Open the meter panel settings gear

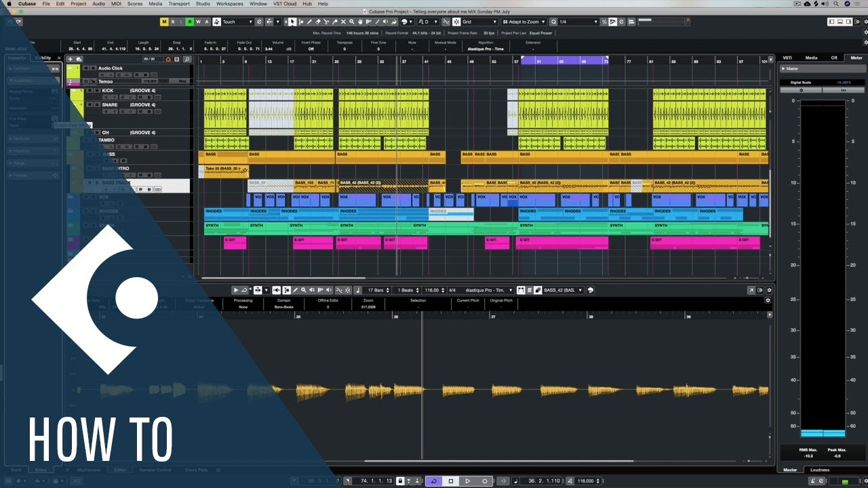point(801,89)
